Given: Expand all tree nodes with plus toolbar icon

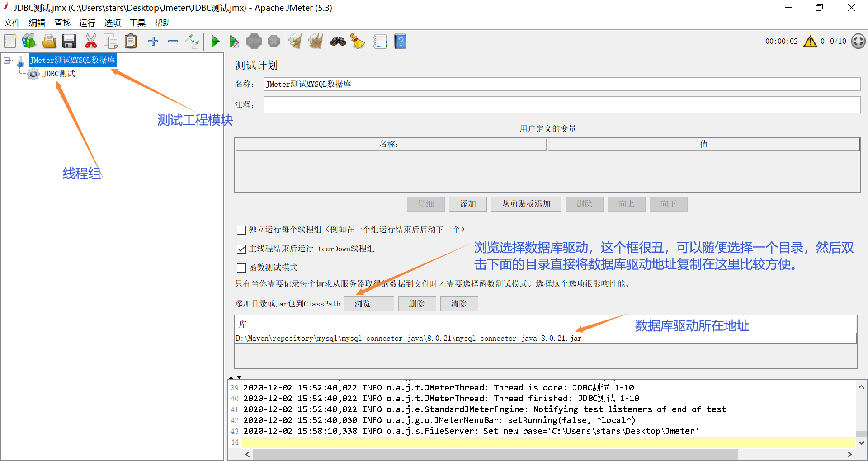Looking at the screenshot, I should pyautogui.click(x=153, y=41).
